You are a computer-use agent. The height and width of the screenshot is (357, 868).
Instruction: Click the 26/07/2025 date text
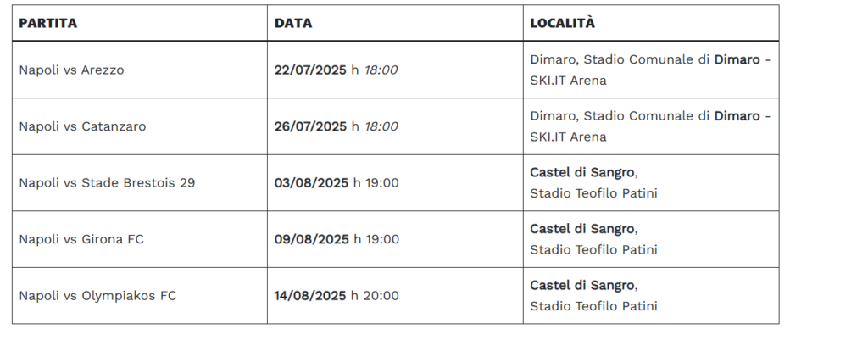(x=310, y=126)
